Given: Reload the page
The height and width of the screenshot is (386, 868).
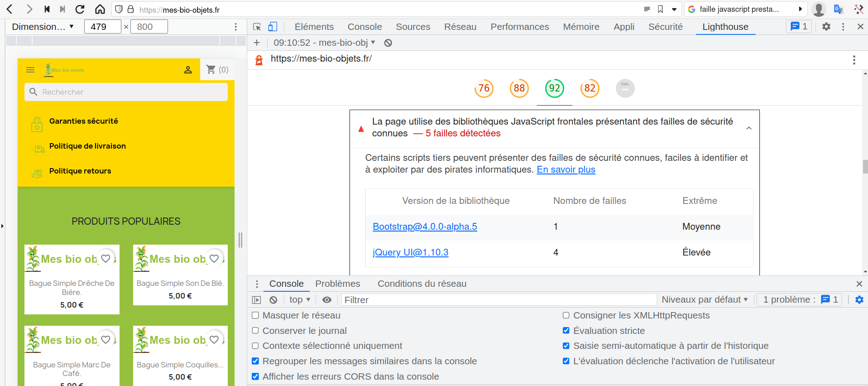Looking at the screenshot, I should tap(80, 9).
